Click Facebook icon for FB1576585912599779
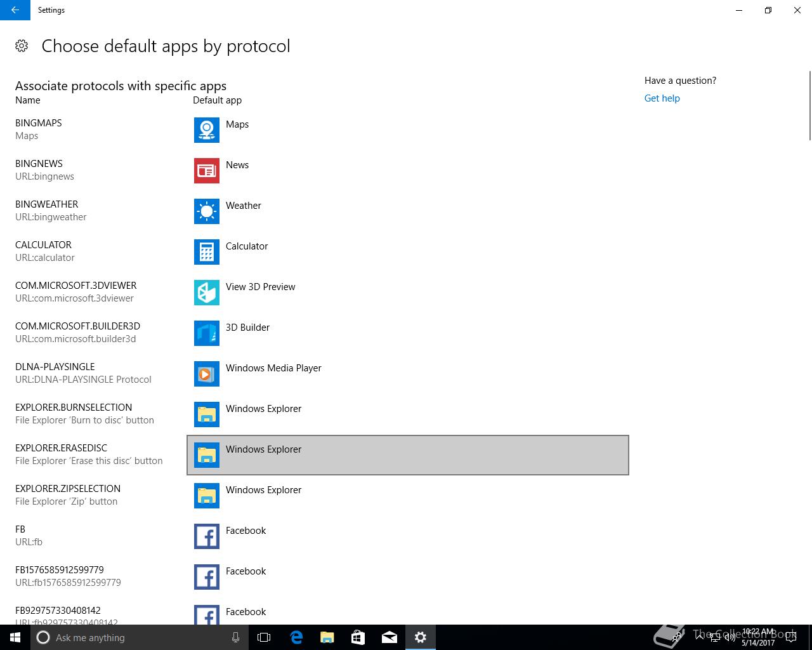 207,577
